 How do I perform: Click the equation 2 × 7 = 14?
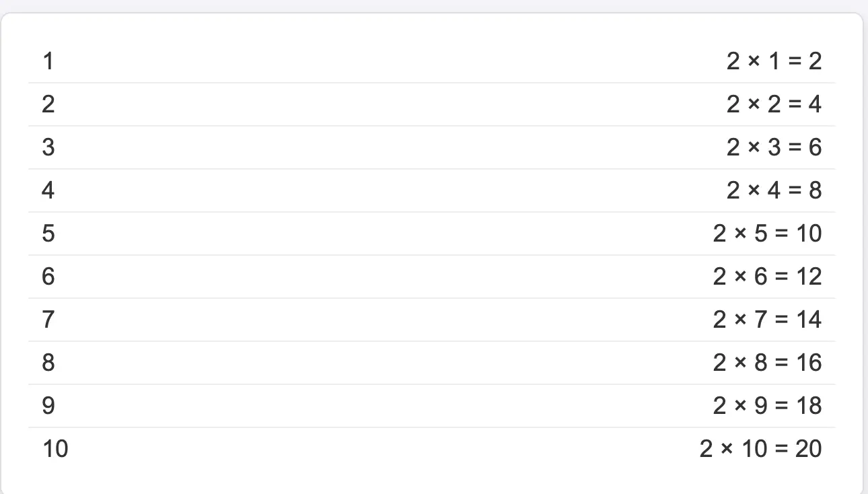tap(768, 320)
